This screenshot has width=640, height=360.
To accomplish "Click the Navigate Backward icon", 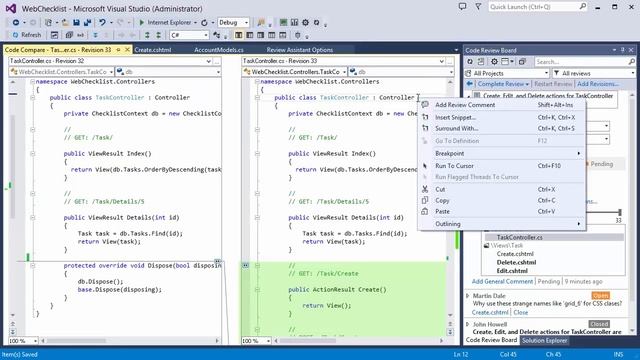I will click(16, 23).
